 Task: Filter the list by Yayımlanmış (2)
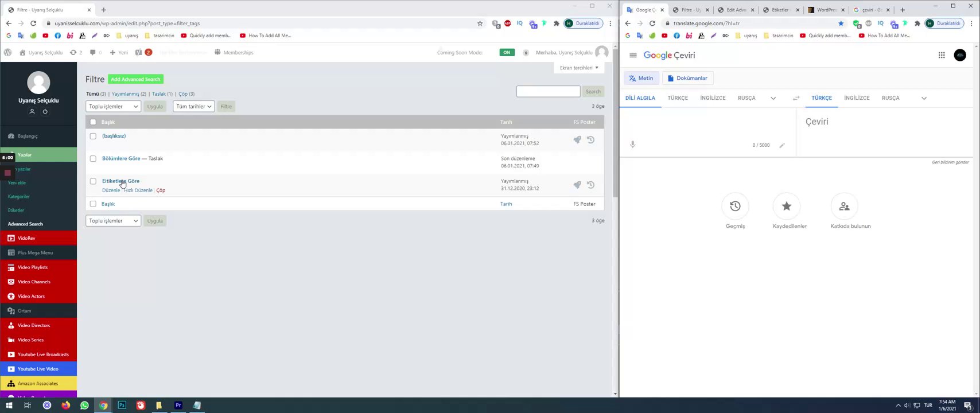129,94
